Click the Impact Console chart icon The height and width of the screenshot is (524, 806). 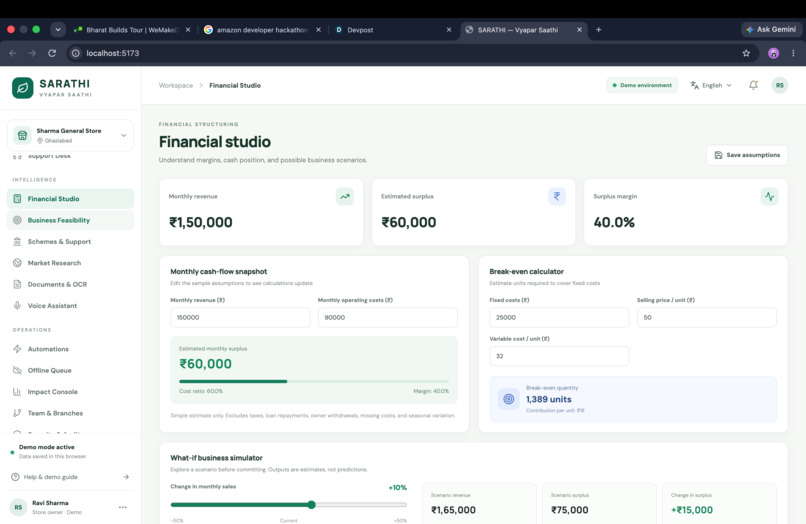point(17,392)
